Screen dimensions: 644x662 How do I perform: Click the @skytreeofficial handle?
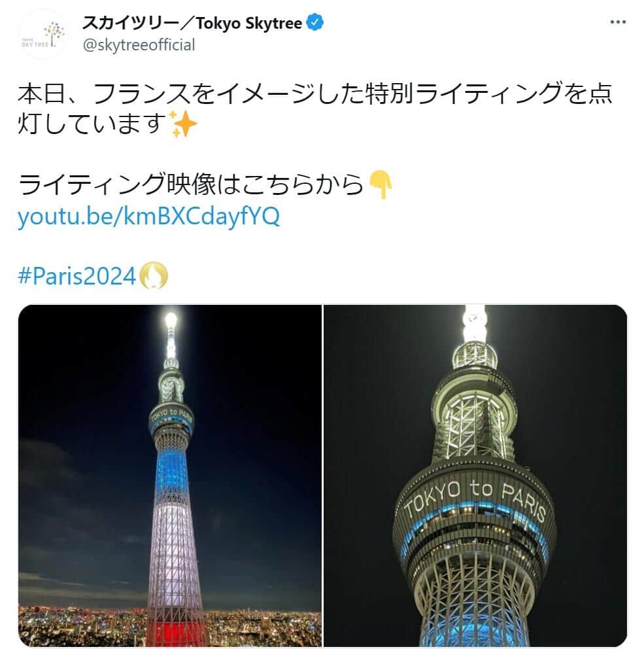coord(139,44)
